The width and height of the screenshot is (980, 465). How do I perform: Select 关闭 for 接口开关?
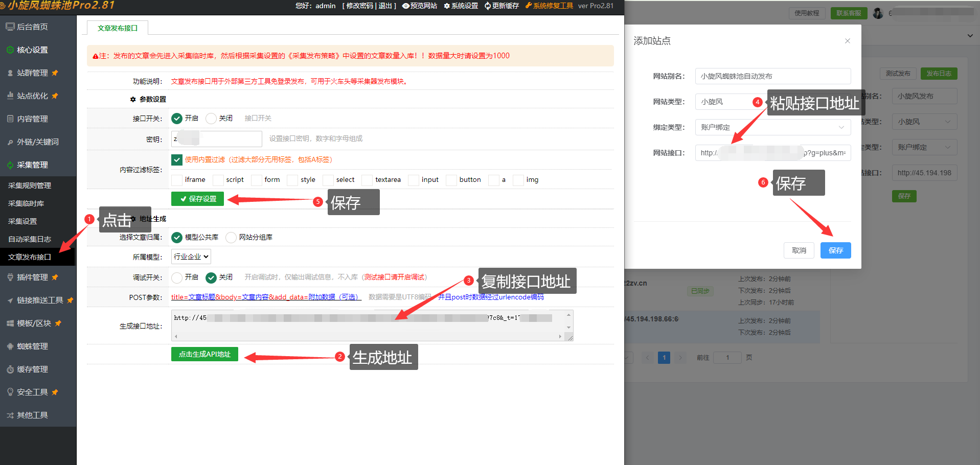(x=211, y=119)
